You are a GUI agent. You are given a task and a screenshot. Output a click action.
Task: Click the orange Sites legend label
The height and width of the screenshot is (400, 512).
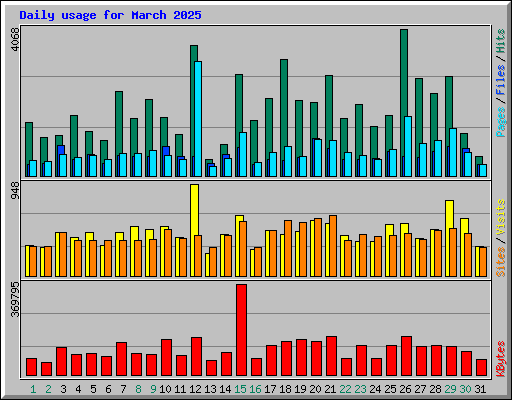click(501, 262)
